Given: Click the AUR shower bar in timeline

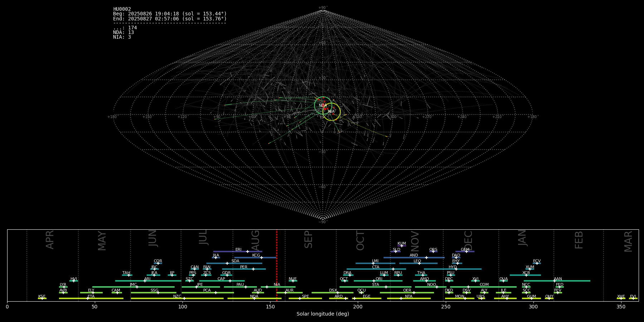Looking at the screenshot, I should (289, 293).
